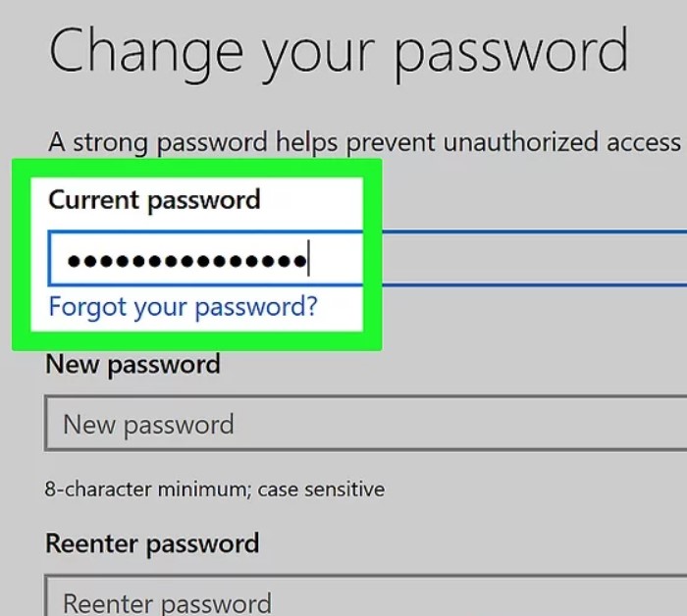The image size is (687, 616).
Task: Click the 8-character minimum hint text
Action: (x=215, y=489)
